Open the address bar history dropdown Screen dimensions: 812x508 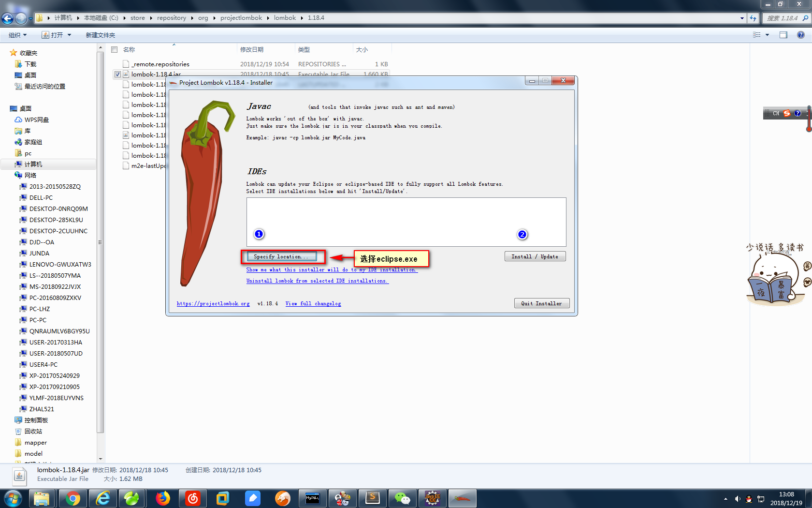[743, 18]
